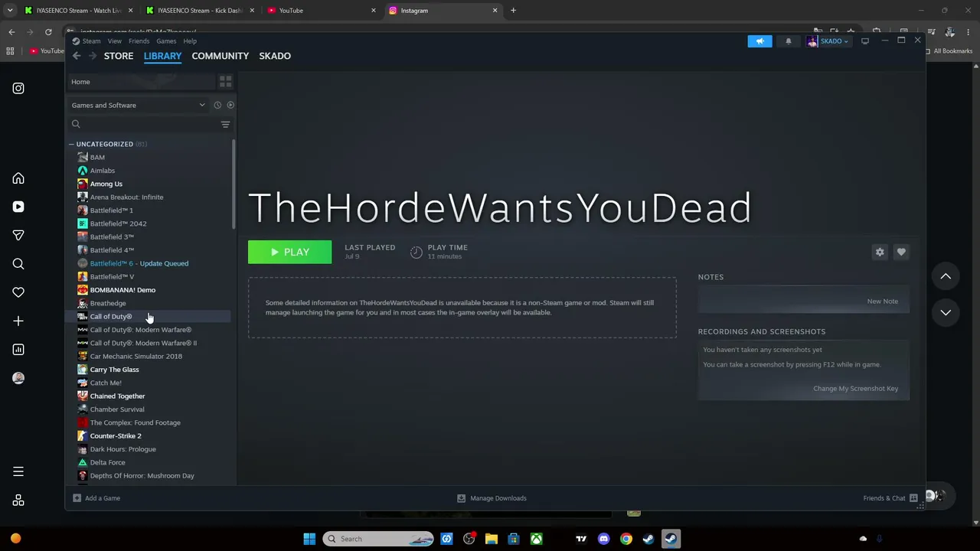Image resolution: width=980 pixels, height=551 pixels.
Task: Click the library search field
Action: (144, 124)
